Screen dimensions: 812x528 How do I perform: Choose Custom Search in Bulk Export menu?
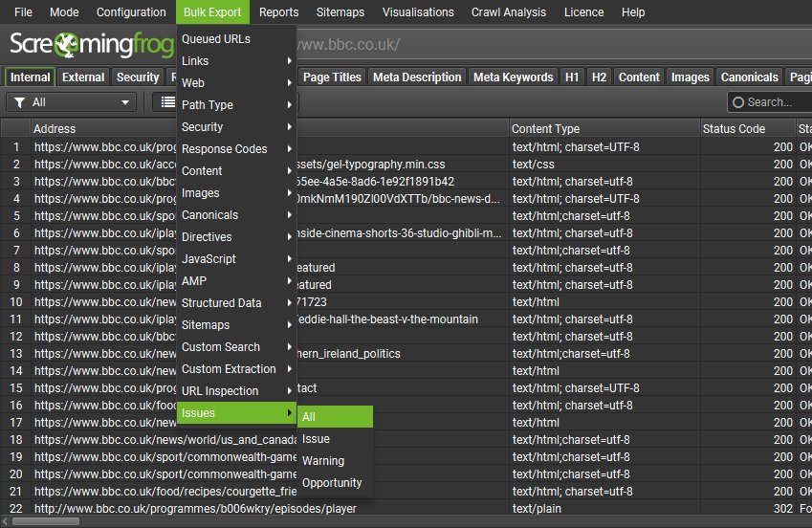coord(236,347)
